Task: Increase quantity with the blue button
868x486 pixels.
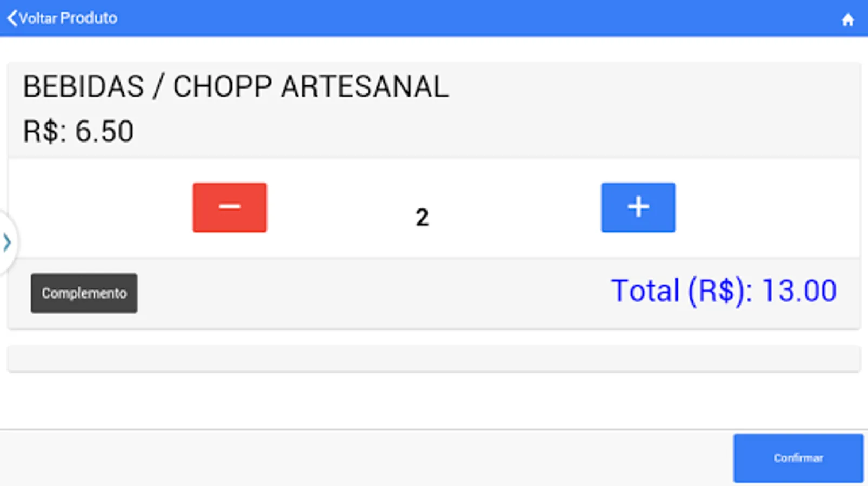Action: click(x=638, y=207)
